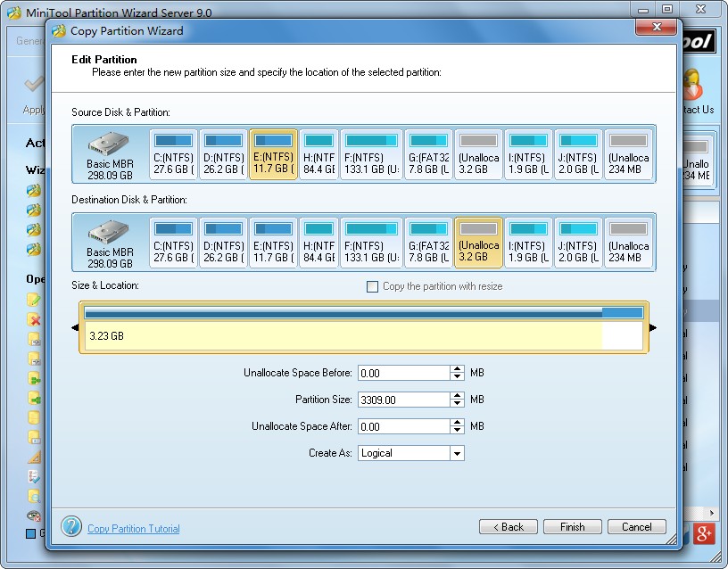Choose destination partition J:(NTFS) 2.0 GB
The height and width of the screenshot is (569, 728).
pos(578,243)
